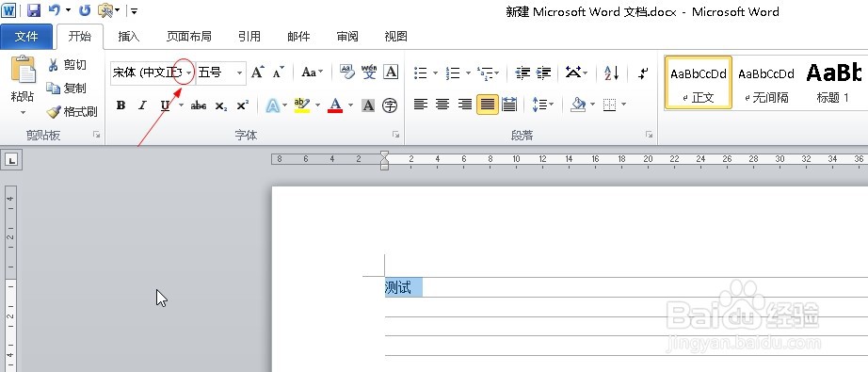868x372 pixels.
Task: Click Align Left icon
Action: point(421,105)
